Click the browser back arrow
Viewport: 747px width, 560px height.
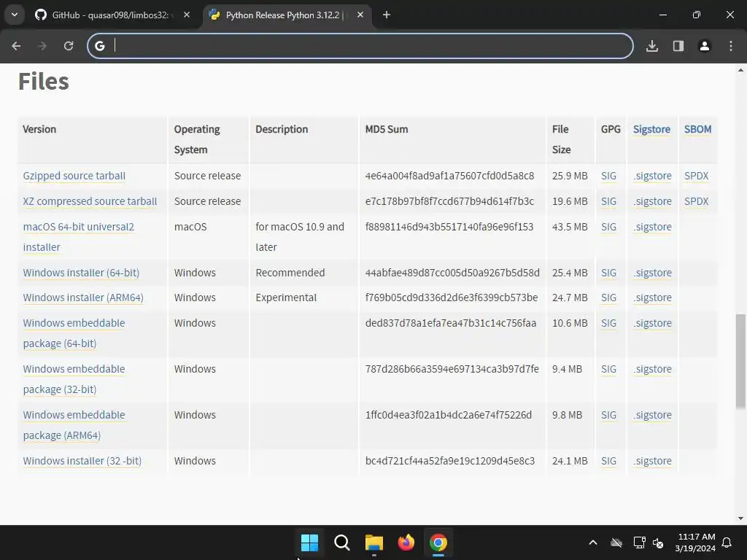click(x=16, y=46)
